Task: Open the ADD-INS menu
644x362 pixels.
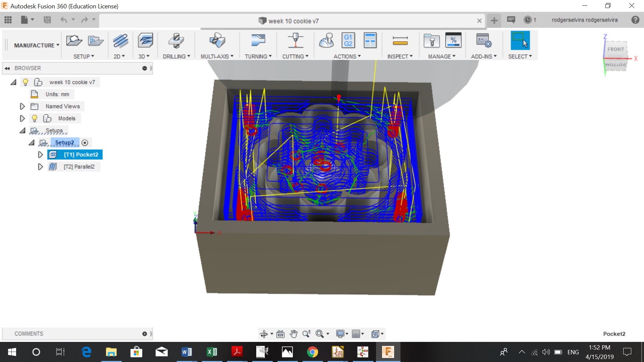Action: [x=483, y=56]
